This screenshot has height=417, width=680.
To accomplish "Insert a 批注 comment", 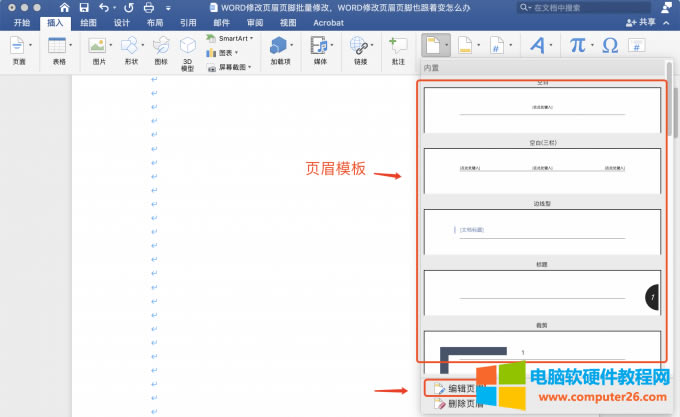I will (398, 50).
